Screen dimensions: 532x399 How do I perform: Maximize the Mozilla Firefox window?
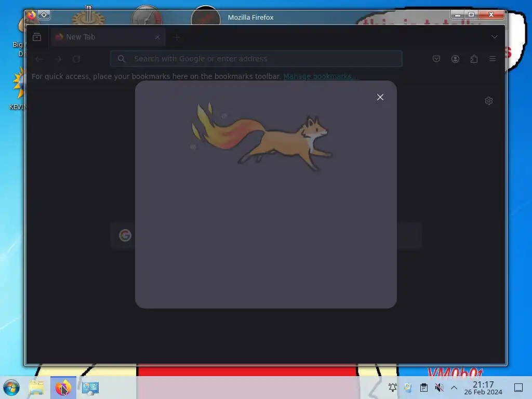[x=471, y=15]
